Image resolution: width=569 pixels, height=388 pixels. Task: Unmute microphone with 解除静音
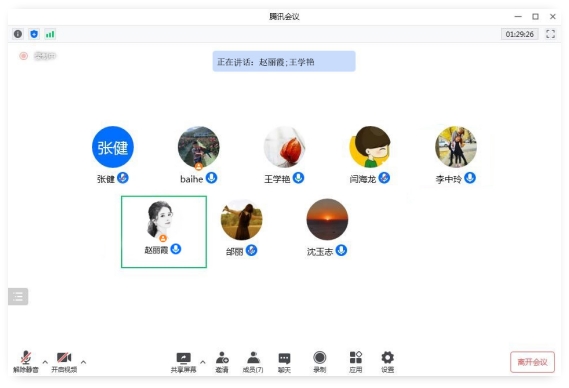pos(26,362)
